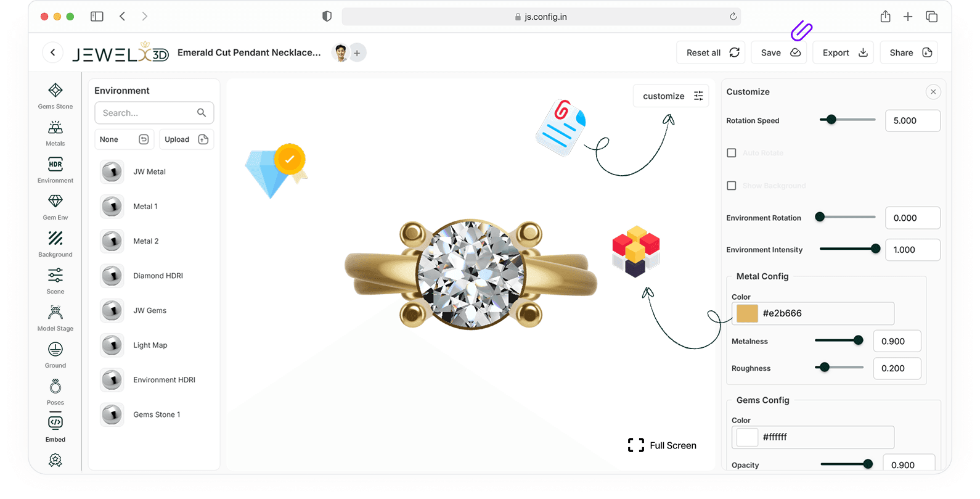Click the add collaborator plus button

point(357,53)
